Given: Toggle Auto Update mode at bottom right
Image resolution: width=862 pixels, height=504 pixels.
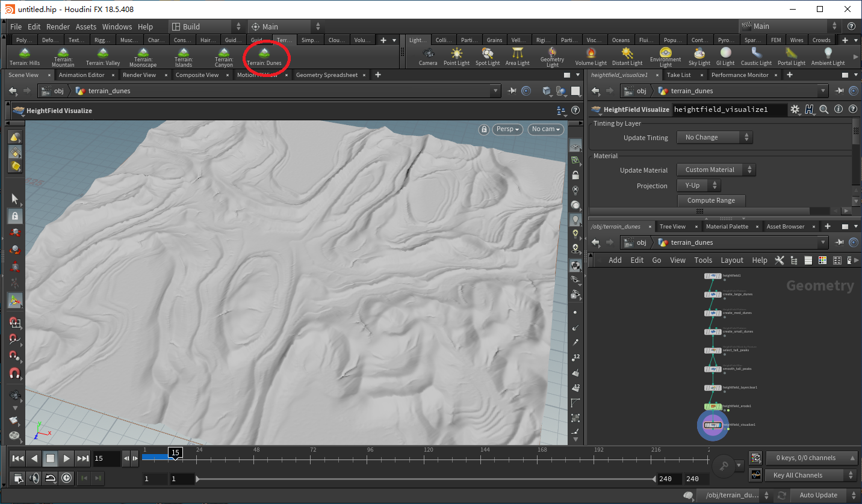Looking at the screenshot, I should coord(818,495).
